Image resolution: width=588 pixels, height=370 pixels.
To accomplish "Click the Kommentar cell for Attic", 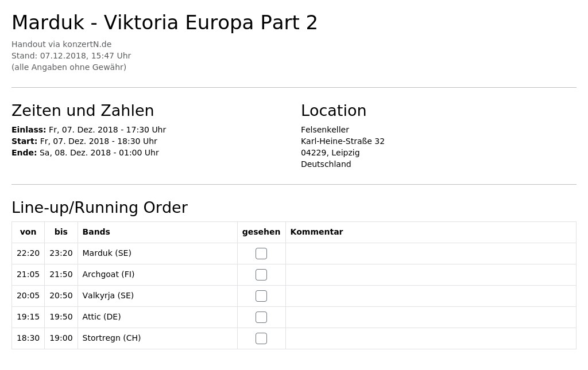I will pos(431,317).
